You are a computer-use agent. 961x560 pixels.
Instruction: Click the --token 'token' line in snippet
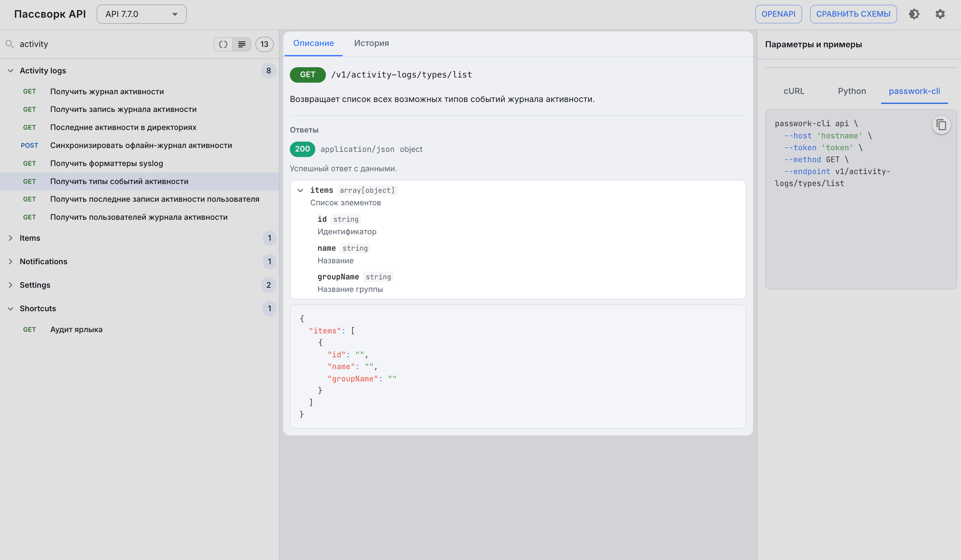point(823,148)
